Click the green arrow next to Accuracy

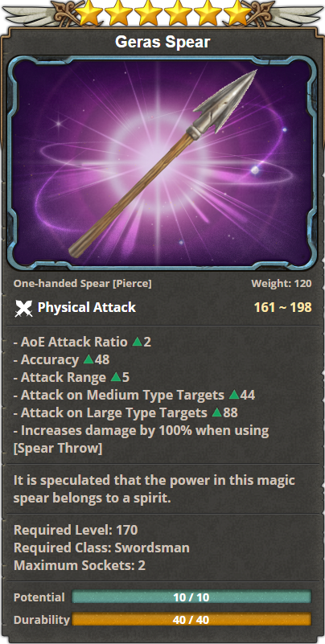(x=88, y=359)
